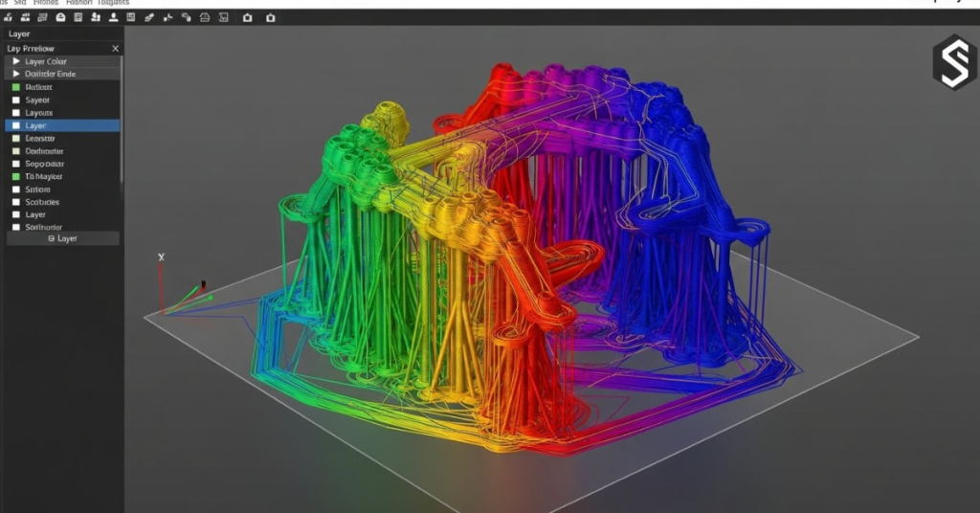Open the Filones menu
Viewport: 980px width, 513px height.
(x=46, y=3)
